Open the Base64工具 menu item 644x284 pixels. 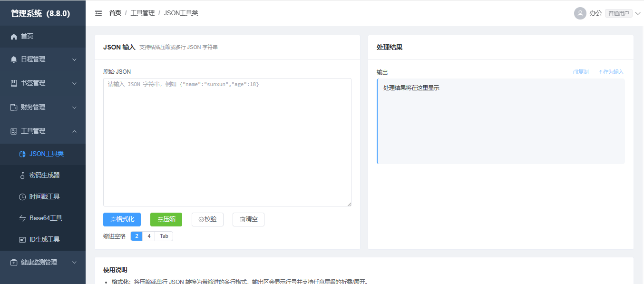[43, 218]
